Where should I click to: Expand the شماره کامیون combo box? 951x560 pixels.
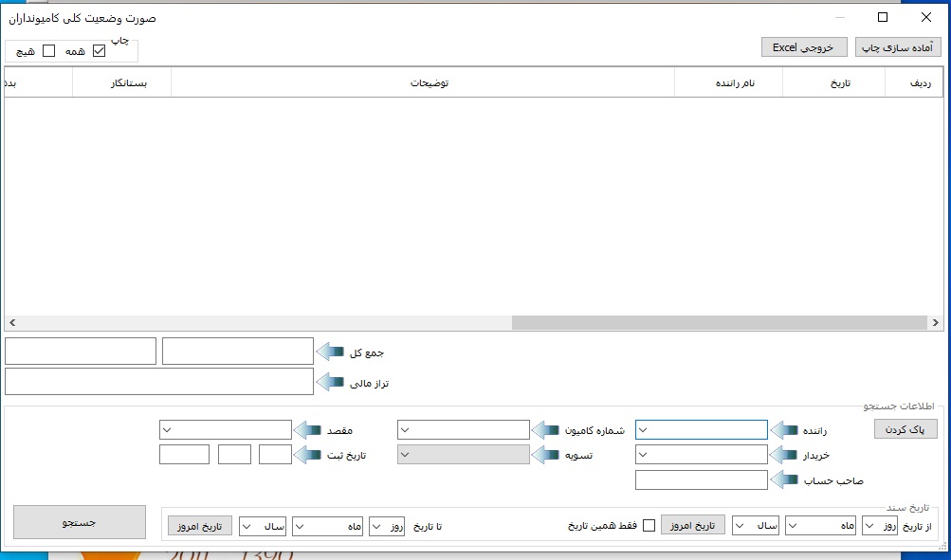click(406, 430)
